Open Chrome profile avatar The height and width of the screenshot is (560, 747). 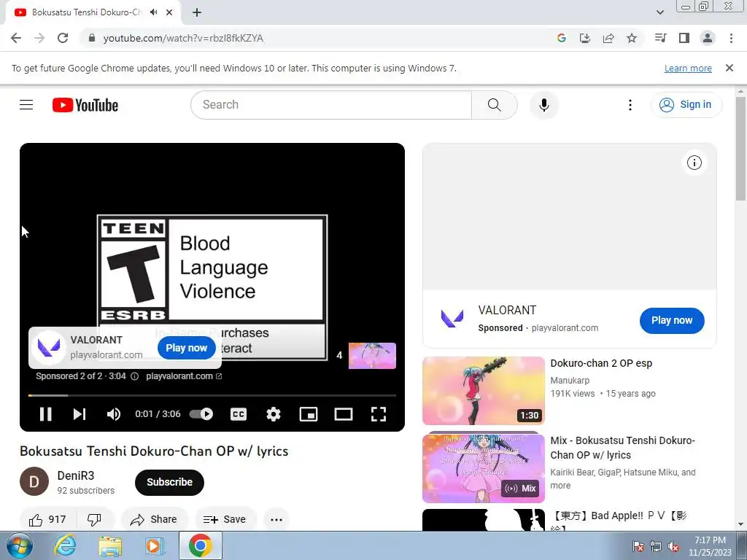708,38
